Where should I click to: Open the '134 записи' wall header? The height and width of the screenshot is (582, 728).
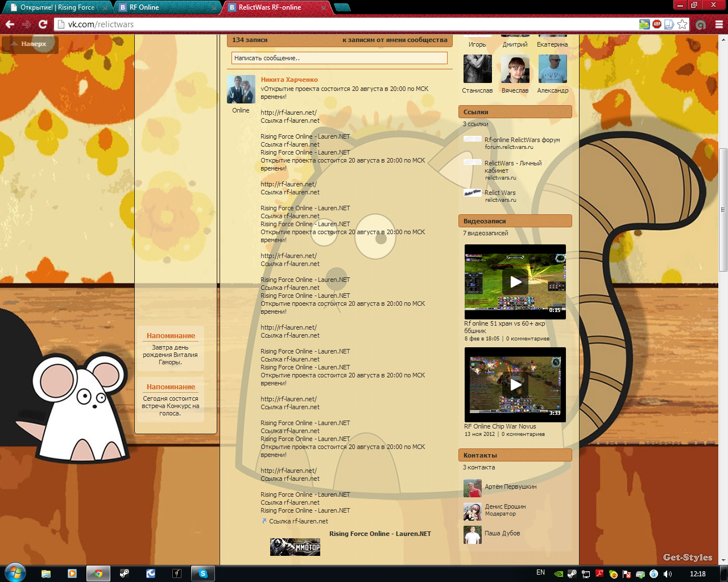coord(250,40)
